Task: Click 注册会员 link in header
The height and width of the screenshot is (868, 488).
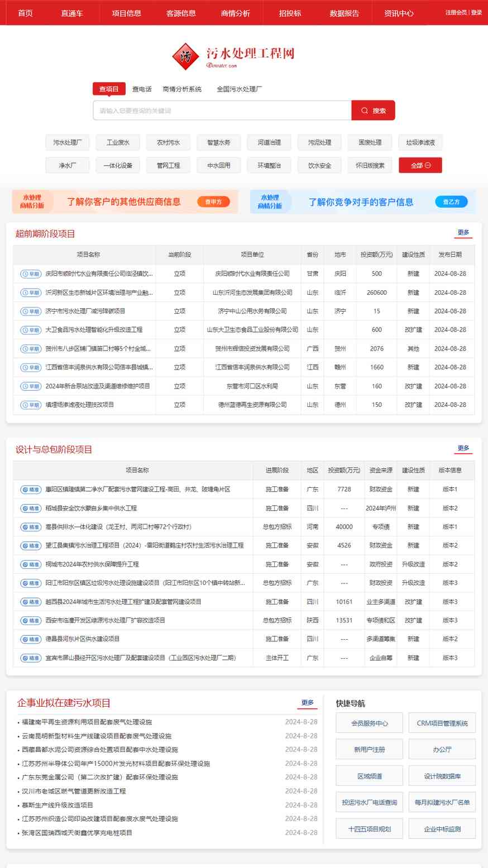Action: coord(456,12)
